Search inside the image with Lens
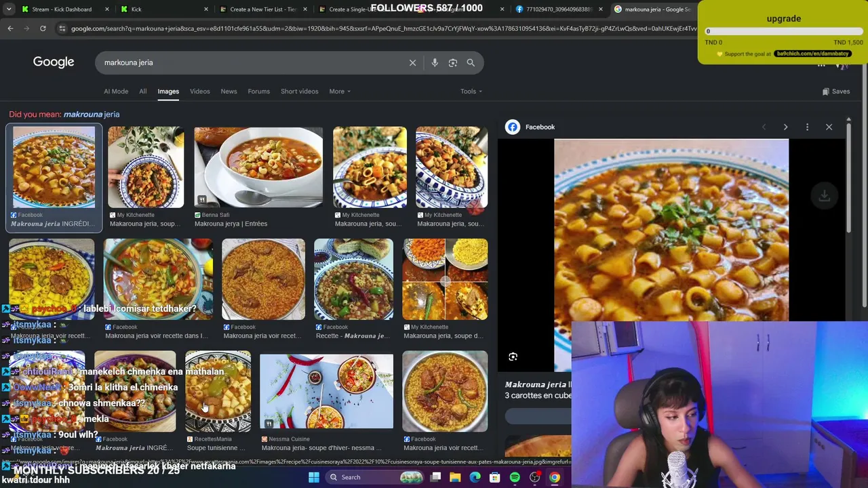This screenshot has width=868, height=488. pos(513,357)
